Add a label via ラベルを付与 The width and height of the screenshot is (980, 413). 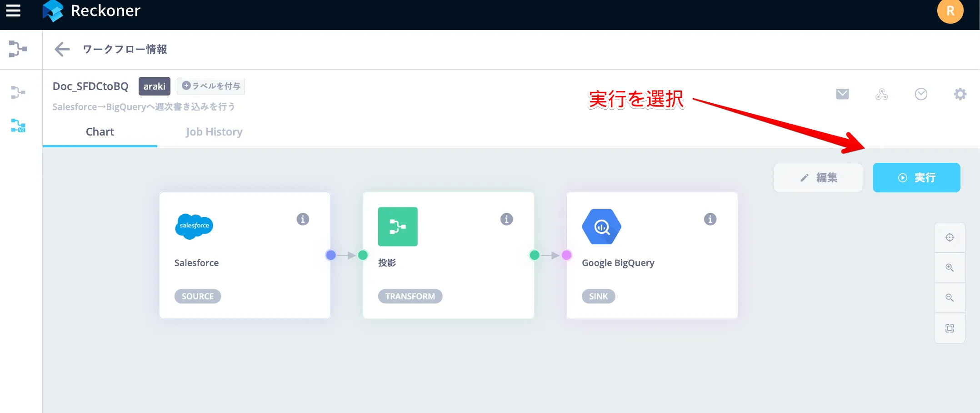[x=211, y=86]
